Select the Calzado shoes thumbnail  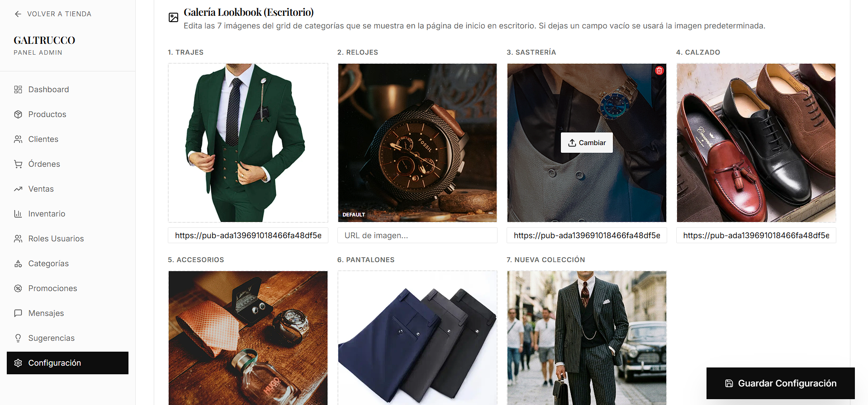point(756,143)
